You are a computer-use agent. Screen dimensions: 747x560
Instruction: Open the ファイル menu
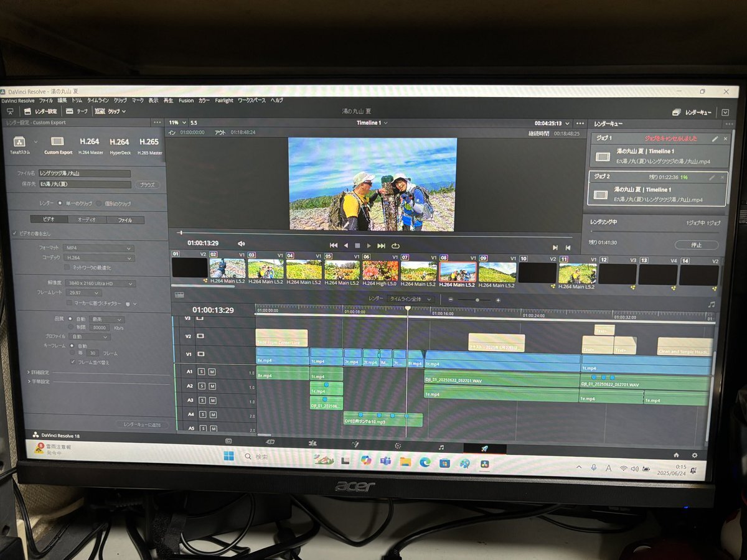point(46,100)
